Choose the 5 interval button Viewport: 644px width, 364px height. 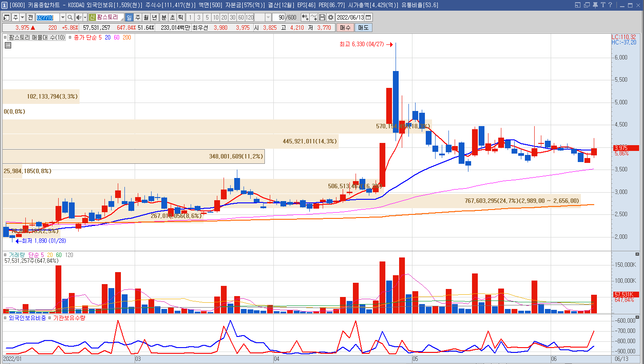(207, 17)
